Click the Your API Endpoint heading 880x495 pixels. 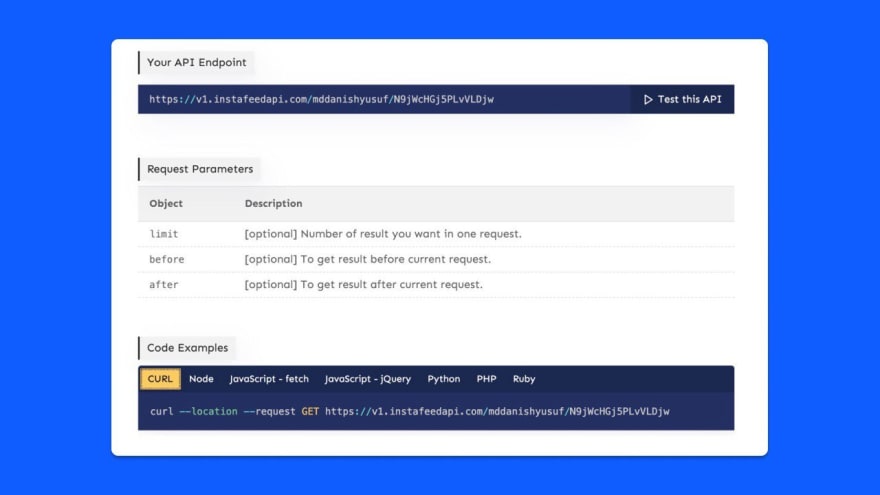click(x=196, y=62)
